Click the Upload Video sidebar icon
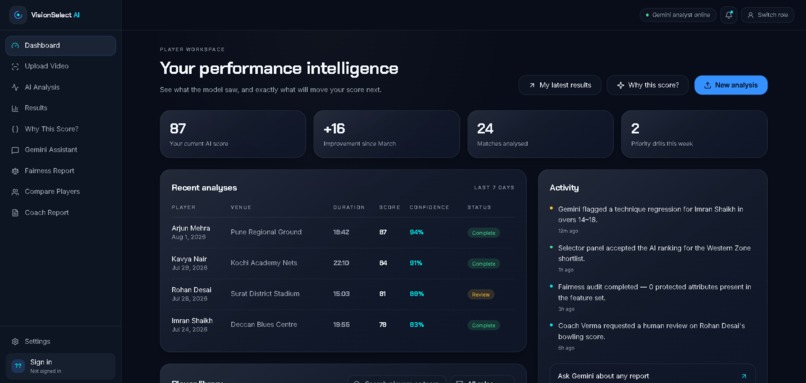 [x=15, y=66]
